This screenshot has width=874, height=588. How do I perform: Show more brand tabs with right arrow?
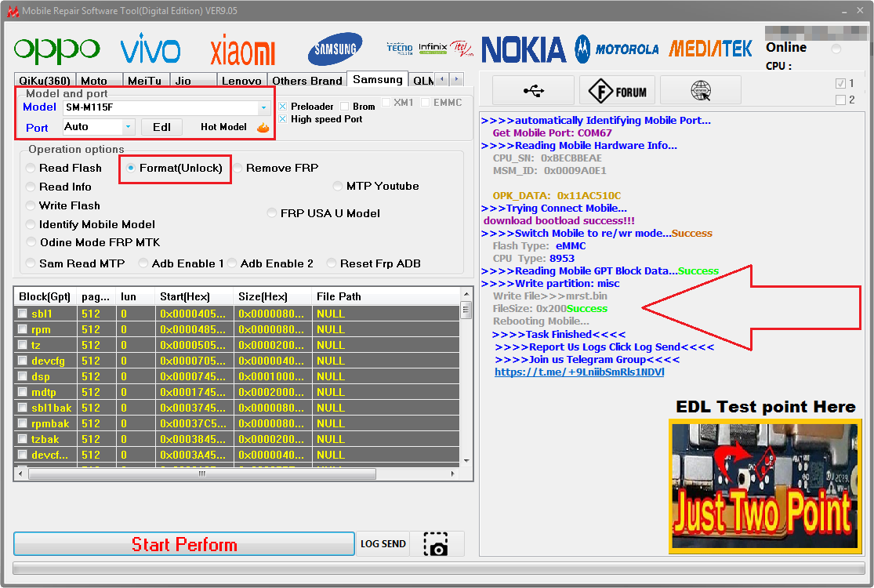click(x=456, y=79)
